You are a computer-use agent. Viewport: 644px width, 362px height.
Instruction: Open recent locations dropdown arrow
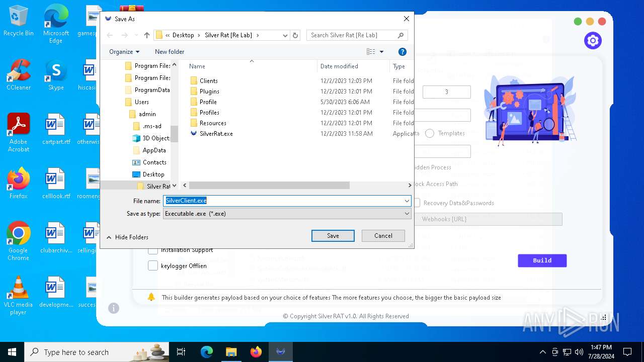click(x=136, y=35)
